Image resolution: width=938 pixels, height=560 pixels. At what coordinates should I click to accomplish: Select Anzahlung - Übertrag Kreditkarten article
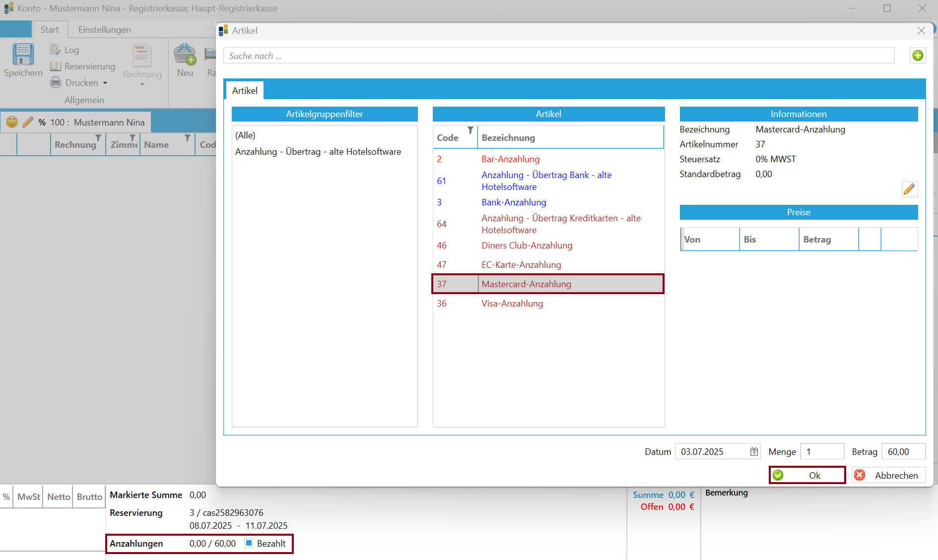click(548, 224)
